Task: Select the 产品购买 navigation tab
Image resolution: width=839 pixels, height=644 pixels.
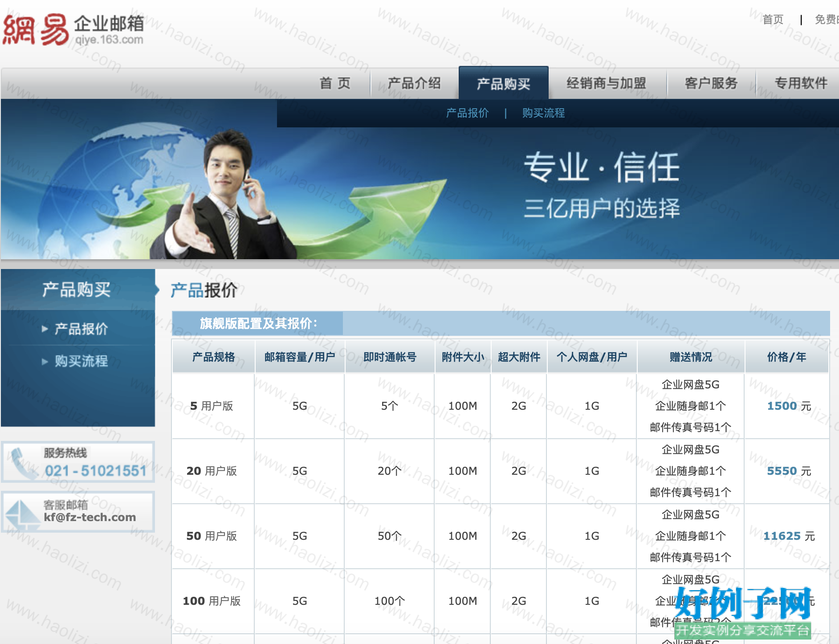Action: [504, 83]
